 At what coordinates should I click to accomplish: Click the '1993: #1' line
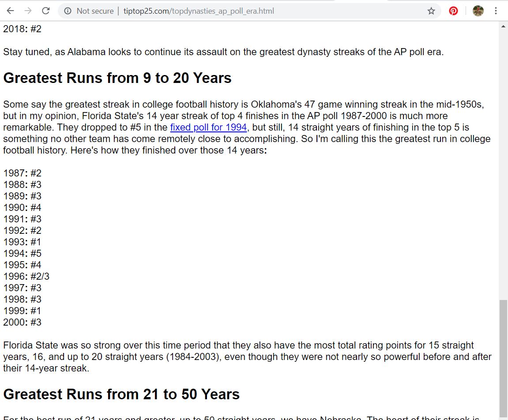tap(23, 242)
